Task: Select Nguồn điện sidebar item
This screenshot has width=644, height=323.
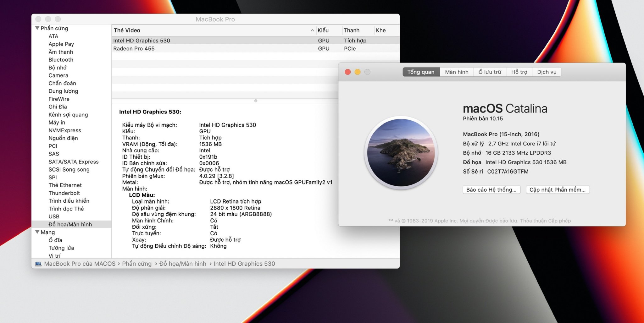Action: pyautogui.click(x=63, y=138)
